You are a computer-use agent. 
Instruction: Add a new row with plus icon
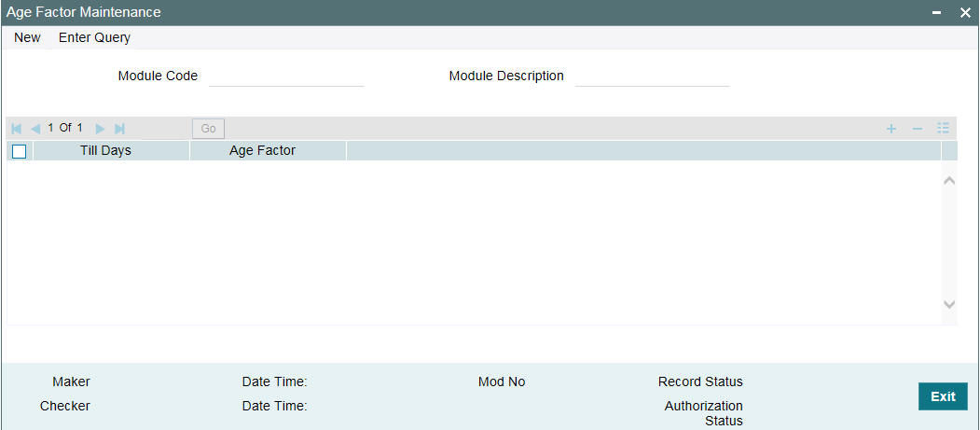891,129
